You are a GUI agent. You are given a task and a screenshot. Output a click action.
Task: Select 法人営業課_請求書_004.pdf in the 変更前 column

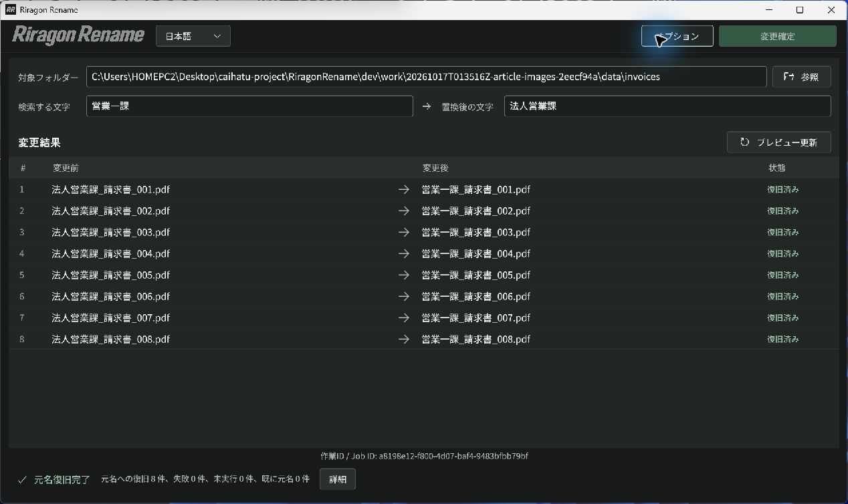[111, 253]
